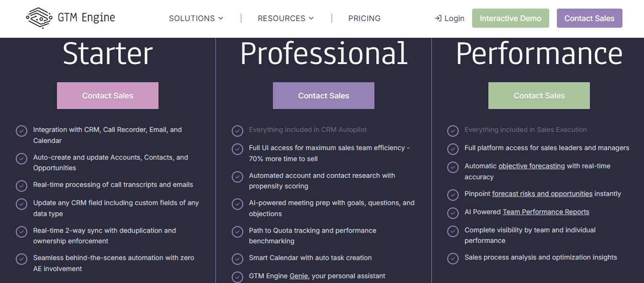This screenshot has width=644, height=283.
Task: Click the Login arrow icon
Action: [438, 18]
